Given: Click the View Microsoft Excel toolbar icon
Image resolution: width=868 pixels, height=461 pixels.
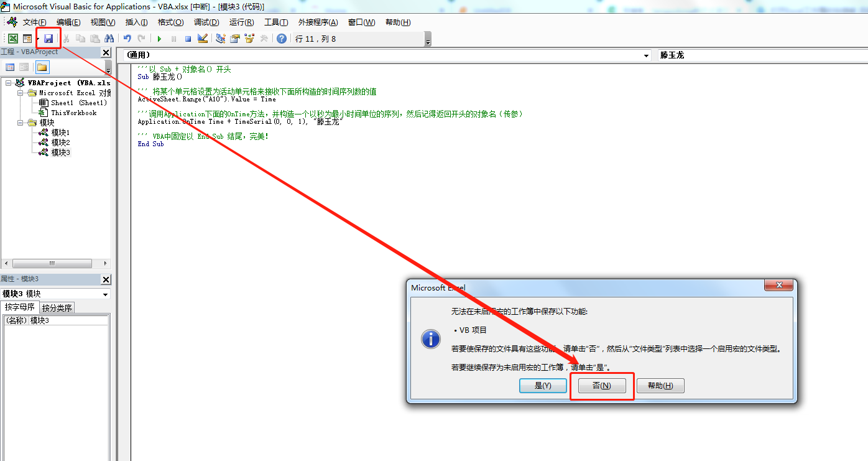Looking at the screenshot, I should [x=13, y=39].
